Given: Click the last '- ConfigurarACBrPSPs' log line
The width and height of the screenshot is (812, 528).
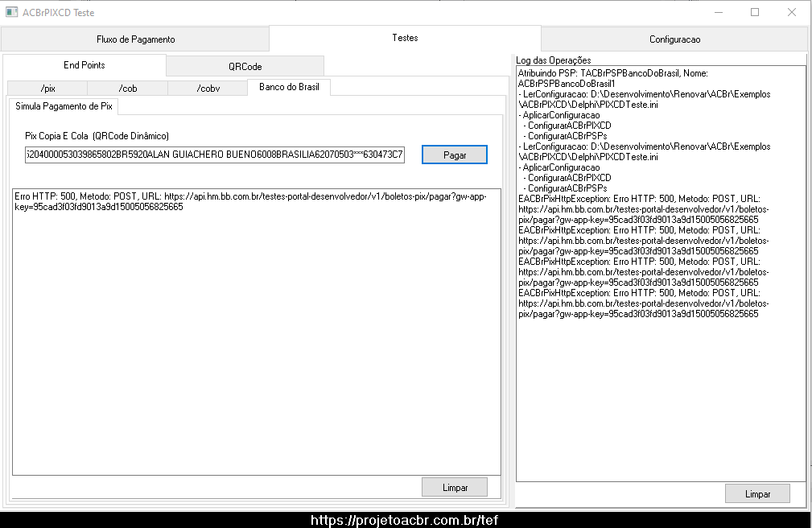Looking at the screenshot, I should 565,188.
